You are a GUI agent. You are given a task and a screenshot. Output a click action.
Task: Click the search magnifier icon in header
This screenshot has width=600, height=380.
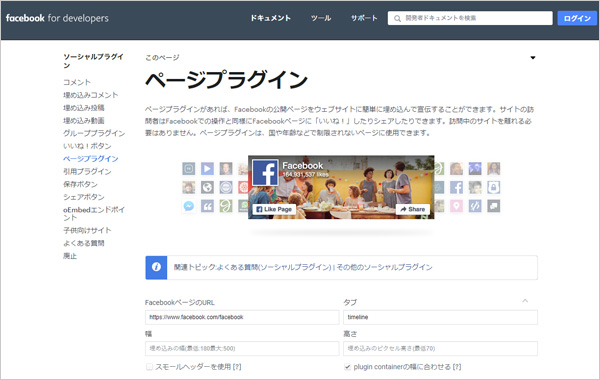coord(398,18)
